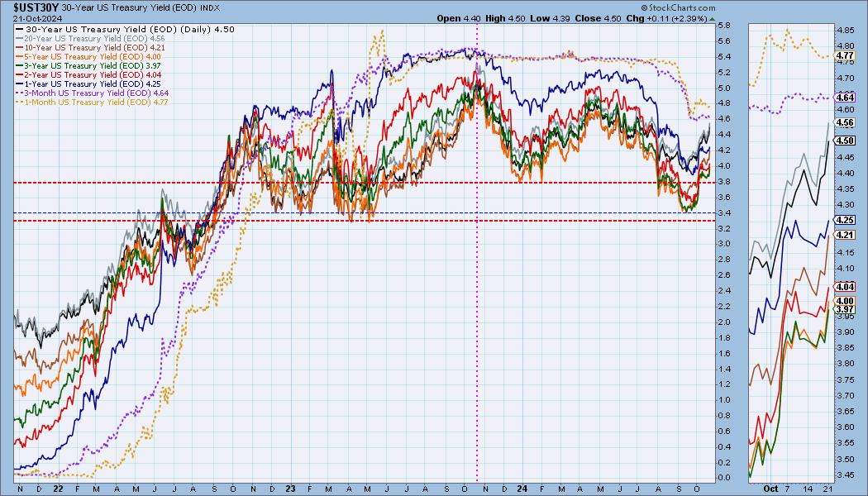Click legend entry 3-Year US Treasury Yield 3.97
The width and height of the screenshot is (868, 496).
[88, 65]
